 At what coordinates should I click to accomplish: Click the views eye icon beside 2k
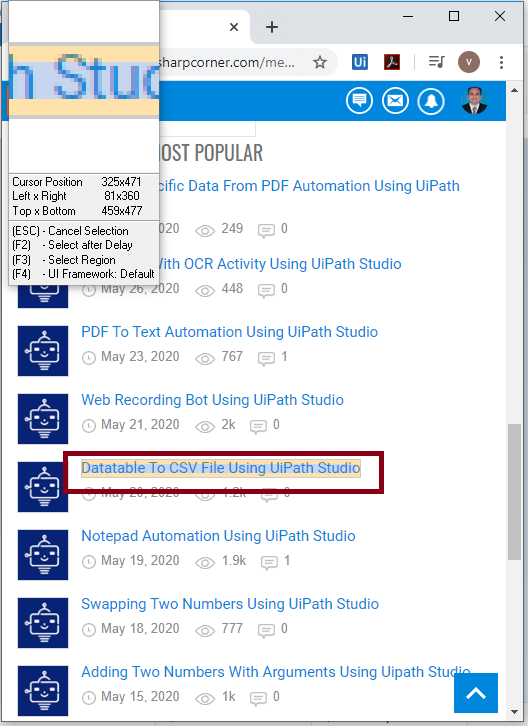click(x=205, y=427)
